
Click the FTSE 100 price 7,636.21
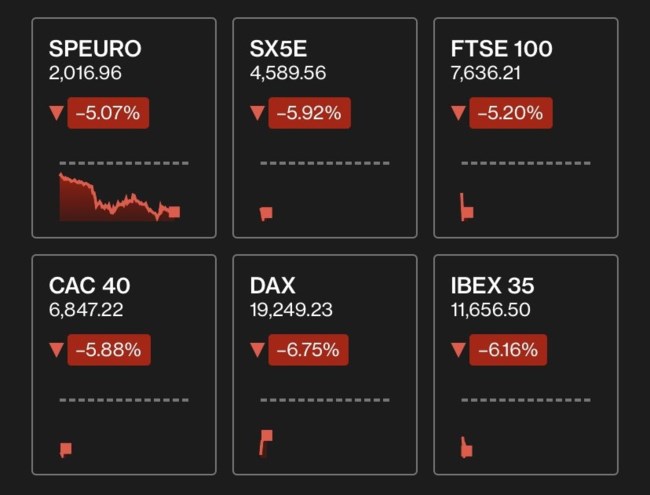[489, 73]
